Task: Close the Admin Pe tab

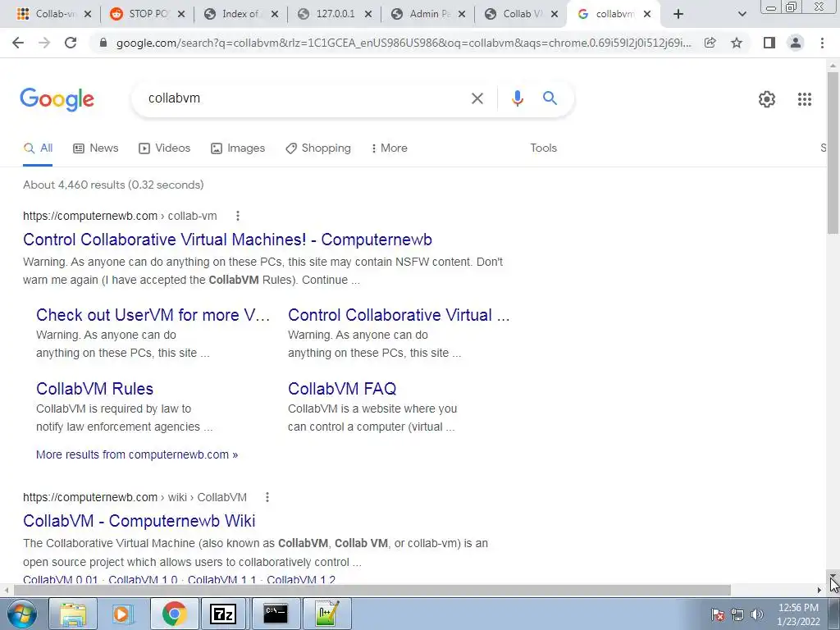Action: (x=462, y=14)
